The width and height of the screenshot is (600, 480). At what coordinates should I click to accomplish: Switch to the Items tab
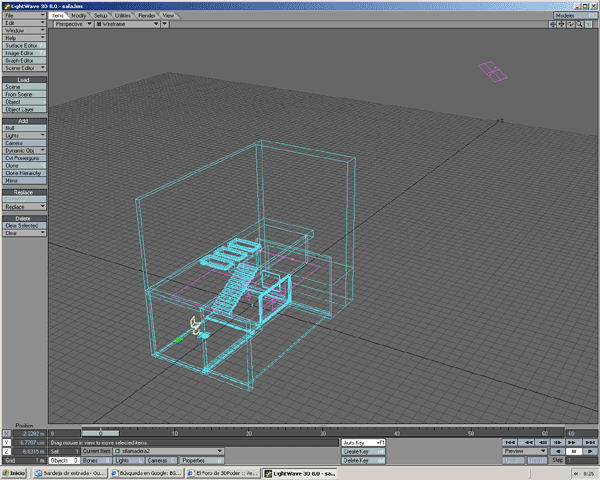click(x=58, y=16)
